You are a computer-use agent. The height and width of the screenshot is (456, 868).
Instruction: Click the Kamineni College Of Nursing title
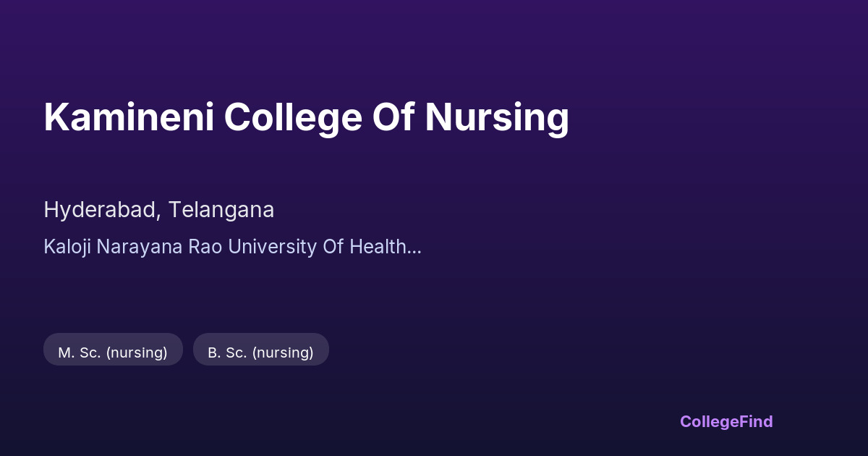click(x=306, y=117)
